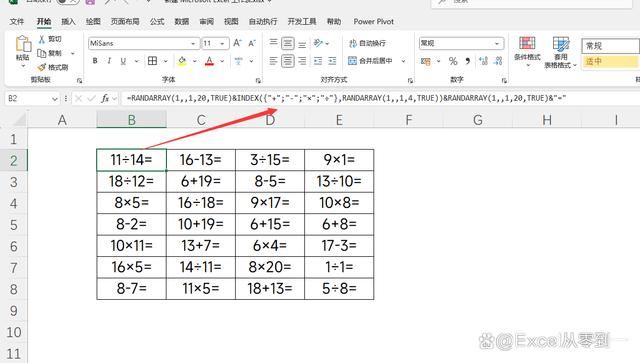The height and width of the screenshot is (363, 640).
Task: Toggle Wrap Text (自动换行)
Action: click(x=367, y=43)
